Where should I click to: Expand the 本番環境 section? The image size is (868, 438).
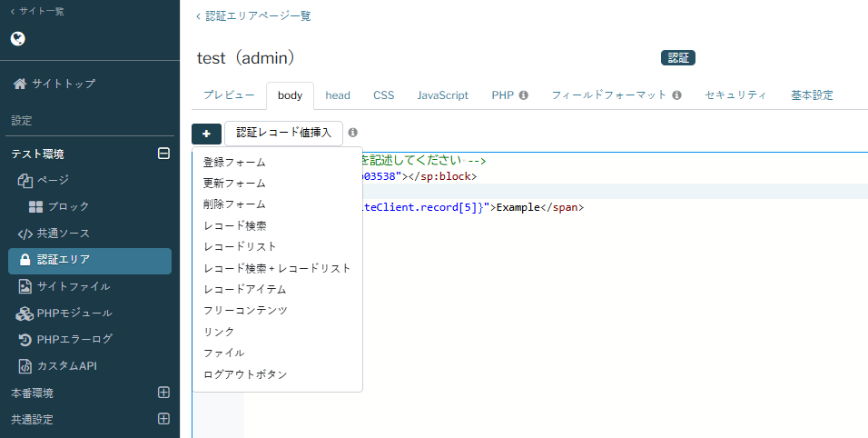pyautogui.click(x=163, y=393)
